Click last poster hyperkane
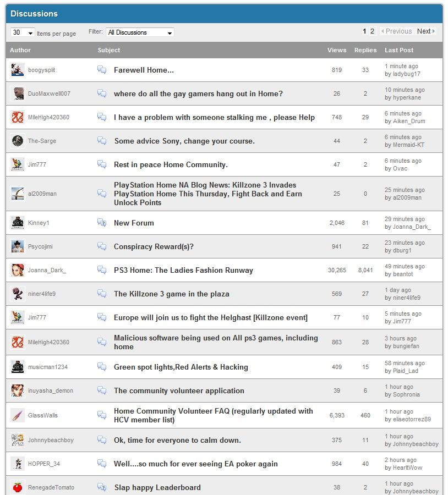Viewport: 448px width, 495px height. pos(407,97)
